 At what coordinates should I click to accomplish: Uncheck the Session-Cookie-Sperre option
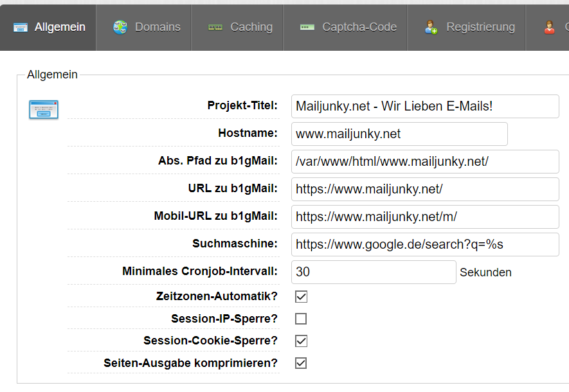(301, 341)
